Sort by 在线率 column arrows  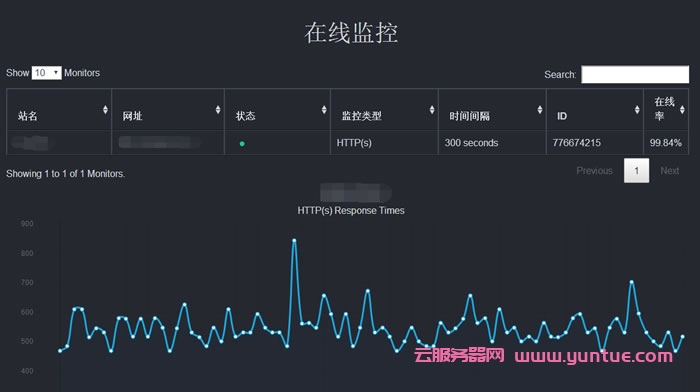tap(682, 110)
